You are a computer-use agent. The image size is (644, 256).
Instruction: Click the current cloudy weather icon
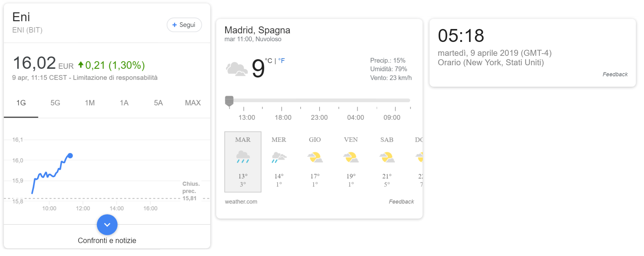(237, 69)
